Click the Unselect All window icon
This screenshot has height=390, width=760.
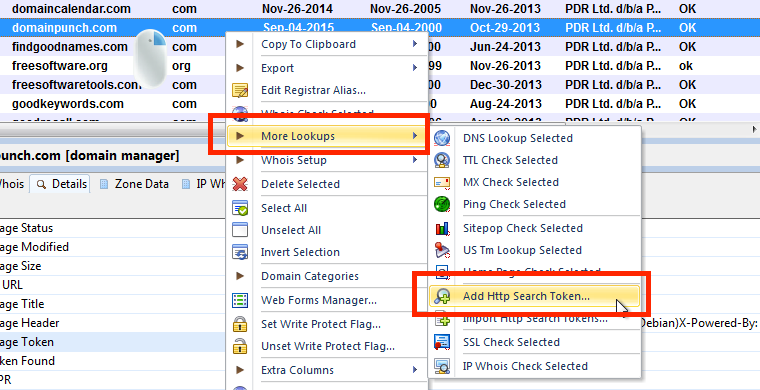pyautogui.click(x=240, y=230)
